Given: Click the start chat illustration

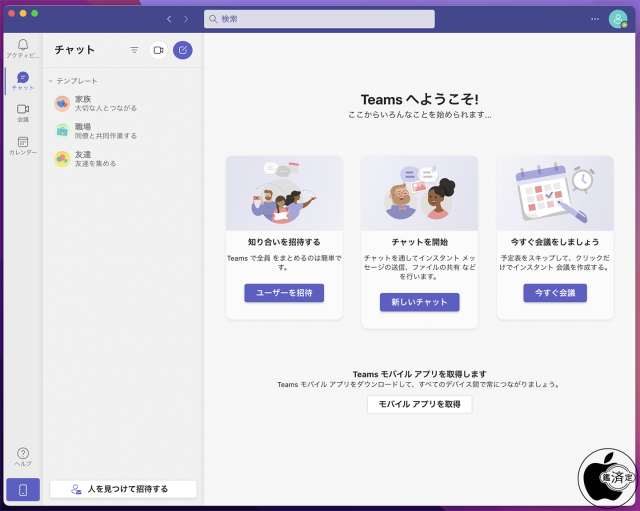Looking at the screenshot, I should coord(420,193).
